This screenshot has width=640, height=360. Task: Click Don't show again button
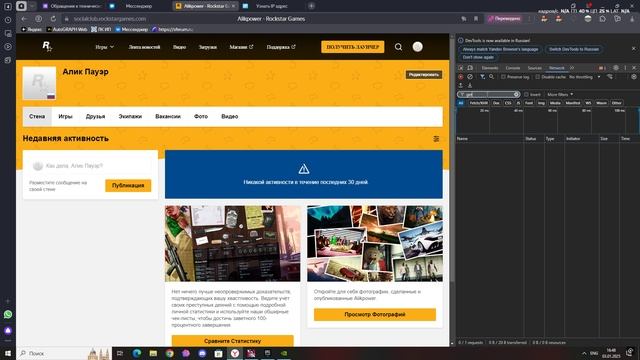[478, 58]
